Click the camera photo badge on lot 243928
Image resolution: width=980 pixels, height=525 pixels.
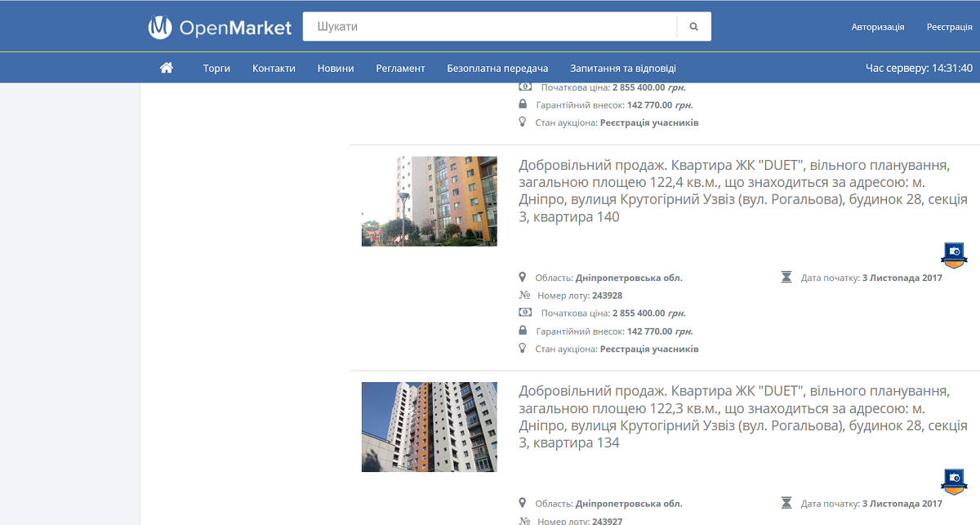coord(953,255)
